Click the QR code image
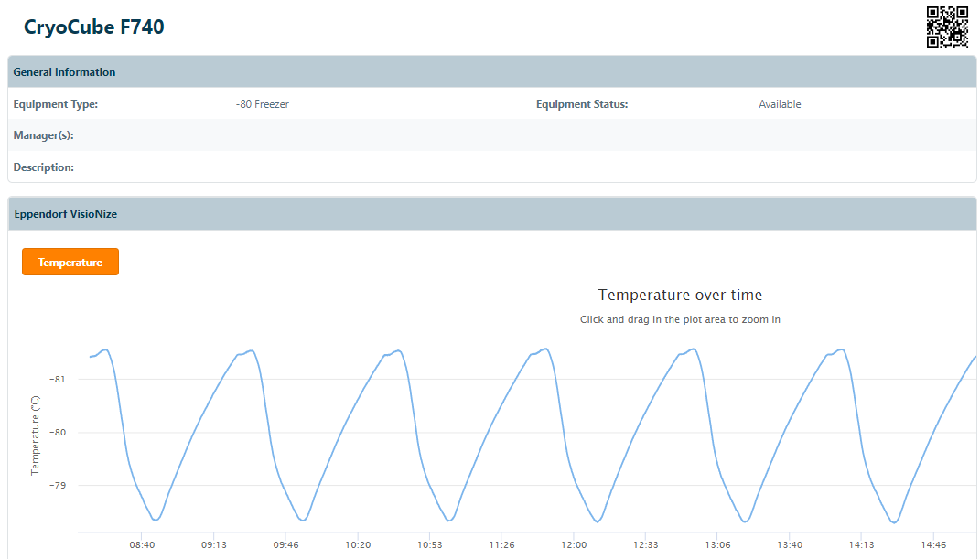The image size is (980, 559). point(947,27)
